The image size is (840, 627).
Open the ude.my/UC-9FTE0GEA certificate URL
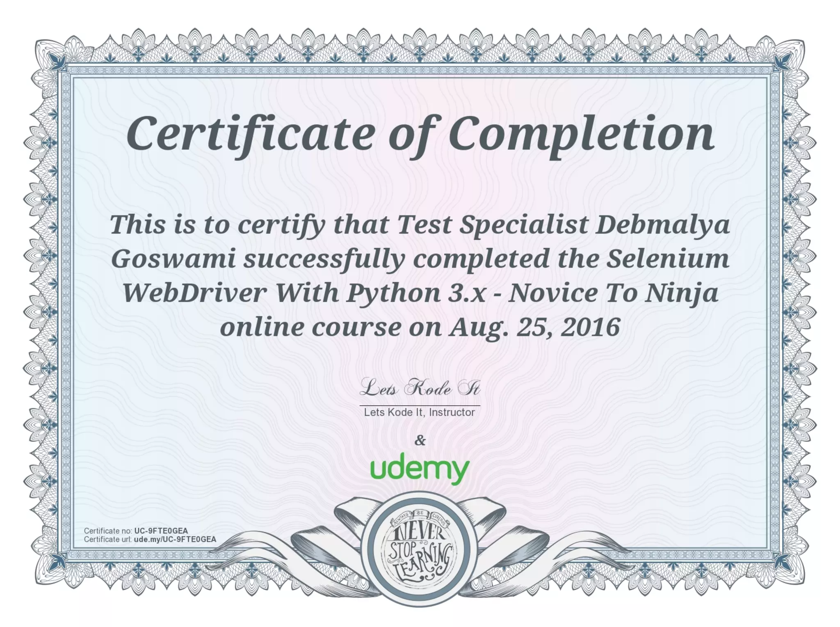pyautogui.click(x=175, y=540)
